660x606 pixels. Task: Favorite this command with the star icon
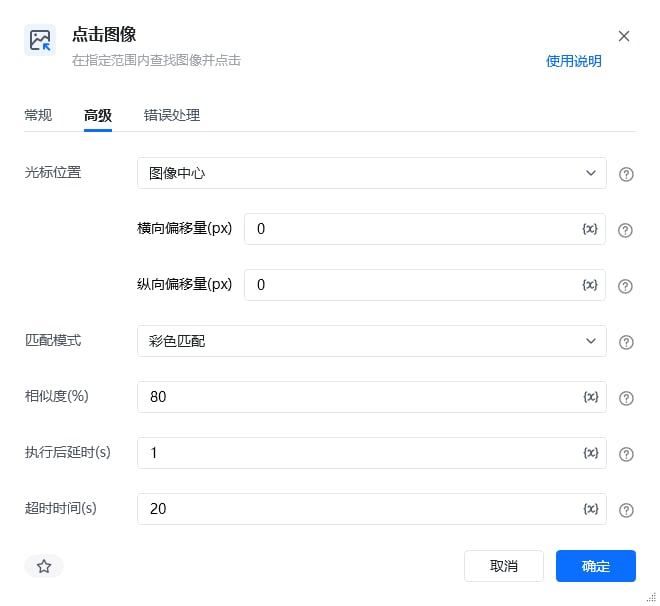click(x=44, y=566)
